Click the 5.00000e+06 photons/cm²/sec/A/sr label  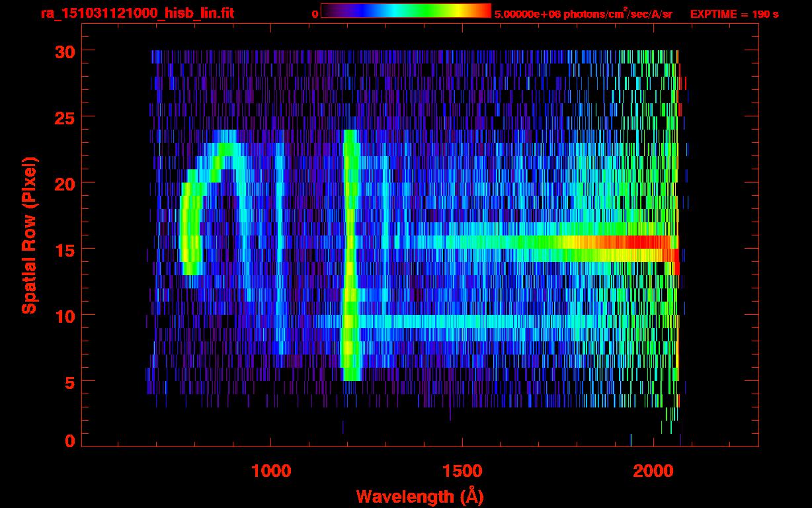(583, 14)
